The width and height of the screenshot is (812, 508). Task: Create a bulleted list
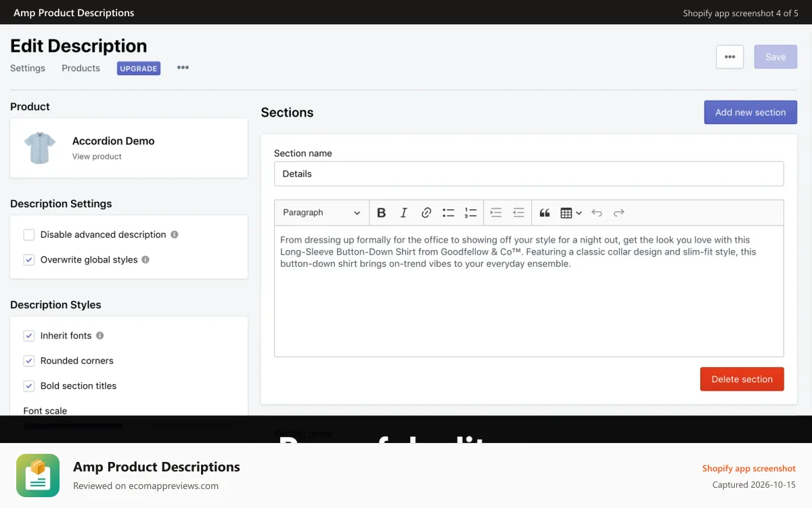(449, 213)
